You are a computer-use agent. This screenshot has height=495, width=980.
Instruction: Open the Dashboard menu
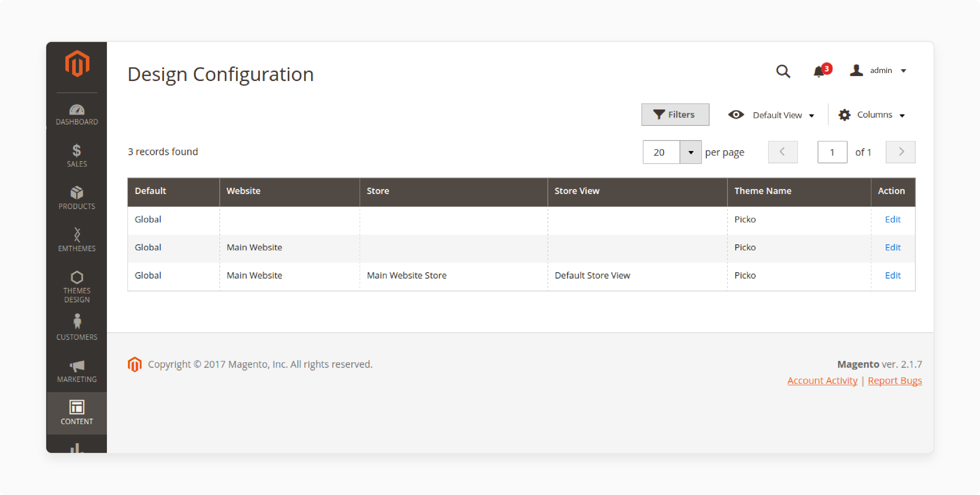coord(77,114)
